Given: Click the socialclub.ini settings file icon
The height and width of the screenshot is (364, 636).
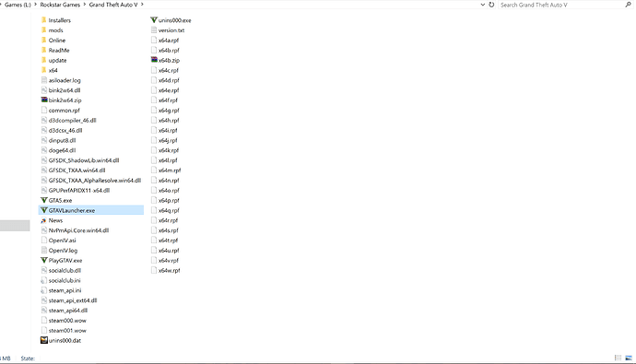Looking at the screenshot, I should coord(44,280).
